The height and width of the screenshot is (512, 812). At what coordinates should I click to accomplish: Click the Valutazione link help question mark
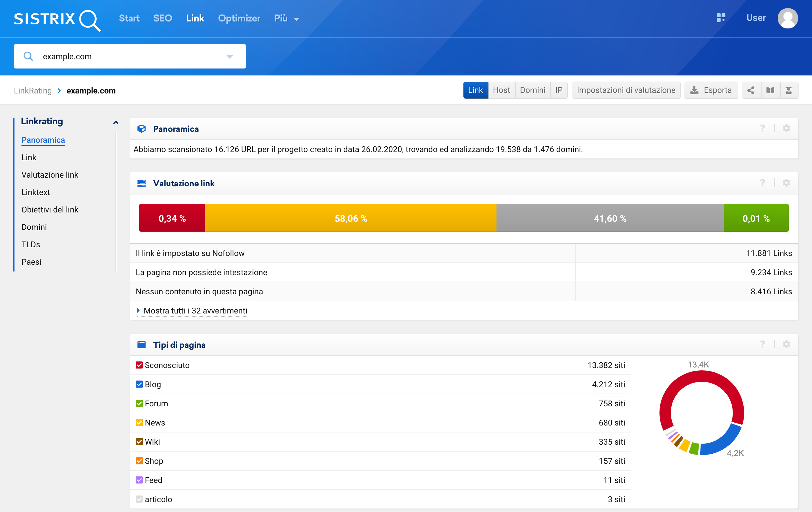click(762, 183)
